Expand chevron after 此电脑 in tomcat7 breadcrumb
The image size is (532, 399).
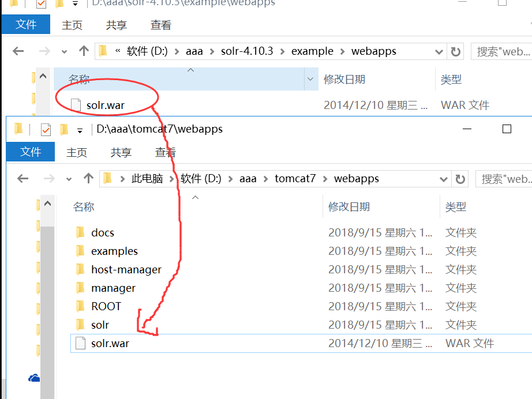[172, 179]
